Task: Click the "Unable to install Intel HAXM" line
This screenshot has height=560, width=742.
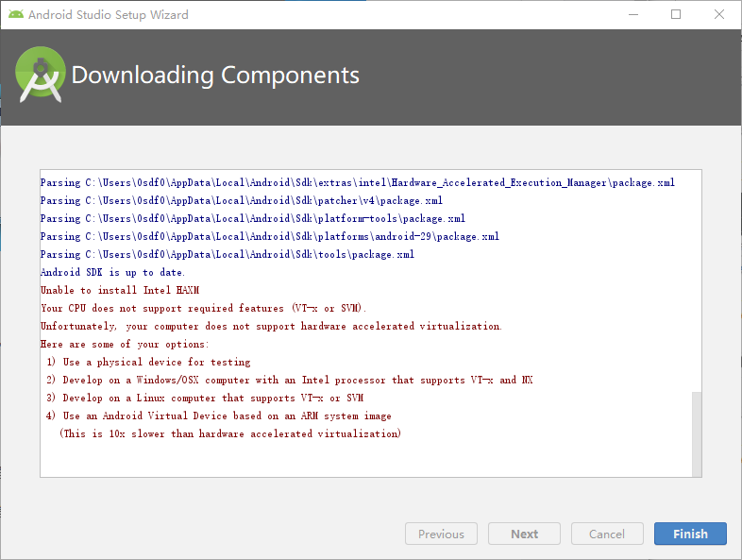Action: click(120, 290)
